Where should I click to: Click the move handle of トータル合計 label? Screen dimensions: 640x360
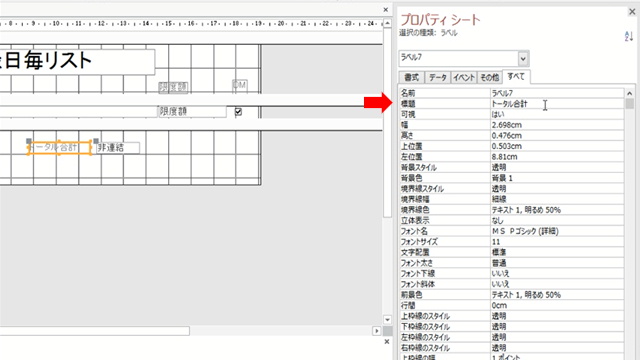pos(29,141)
